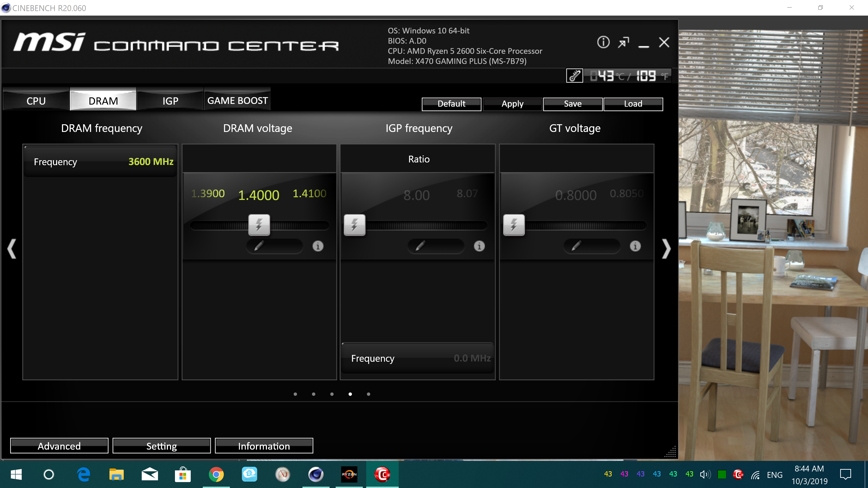Restore down the Cinebench window
The width and height of the screenshot is (868, 488).
click(820, 7)
